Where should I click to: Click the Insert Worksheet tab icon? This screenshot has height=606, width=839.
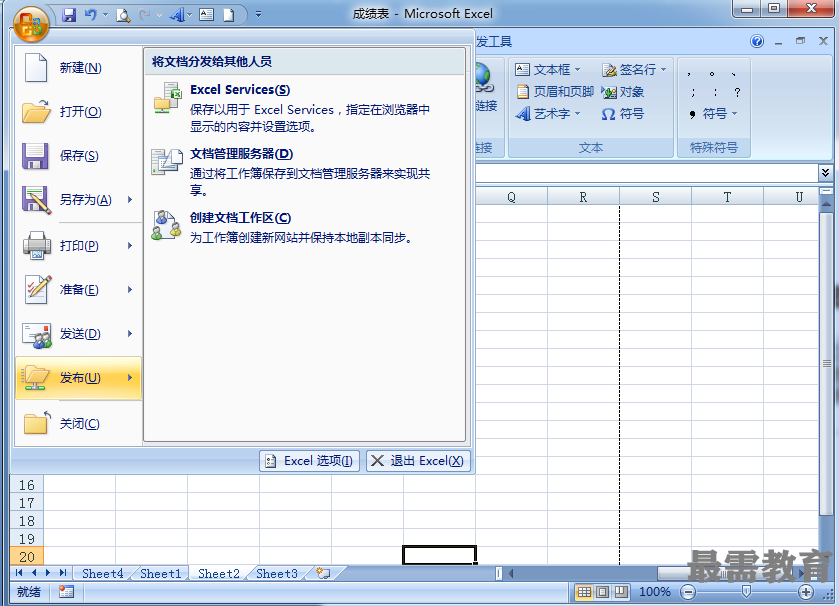click(x=323, y=573)
